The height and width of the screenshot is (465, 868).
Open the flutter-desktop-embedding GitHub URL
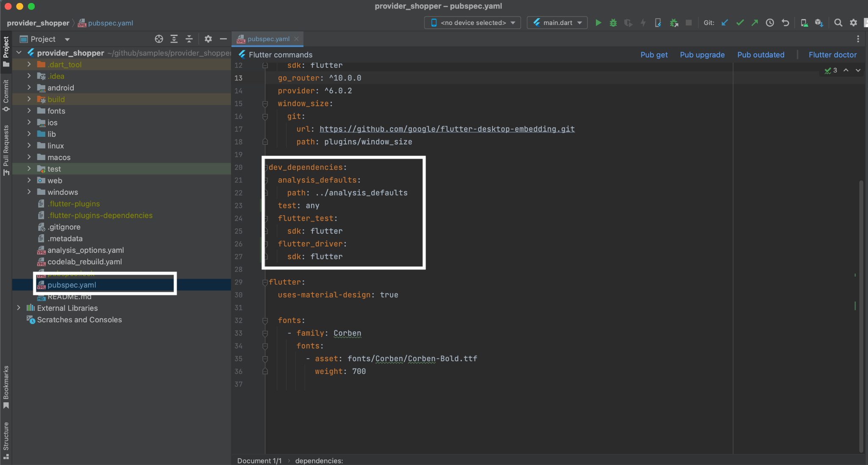coord(447,129)
